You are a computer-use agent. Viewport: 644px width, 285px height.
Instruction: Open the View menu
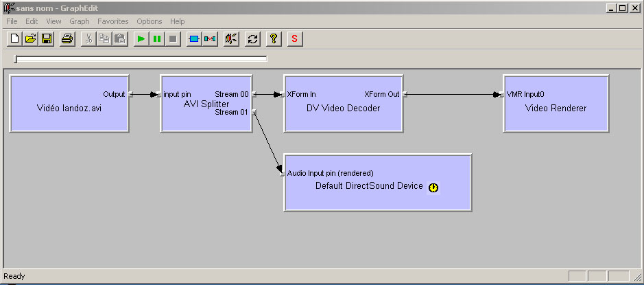click(x=53, y=21)
